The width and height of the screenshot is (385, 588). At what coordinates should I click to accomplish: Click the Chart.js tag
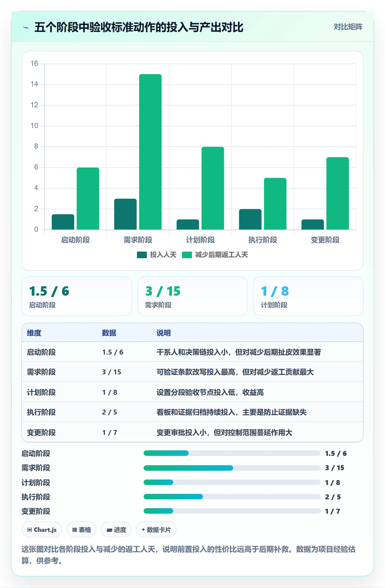(42, 529)
